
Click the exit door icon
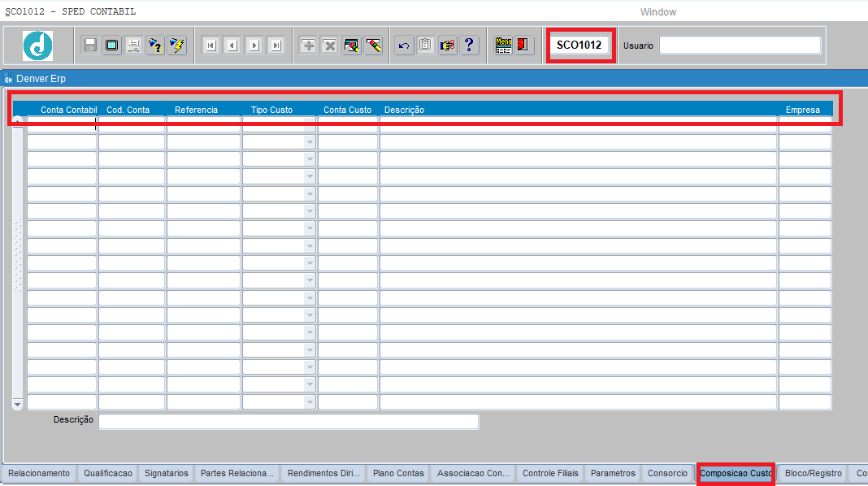tap(523, 46)
